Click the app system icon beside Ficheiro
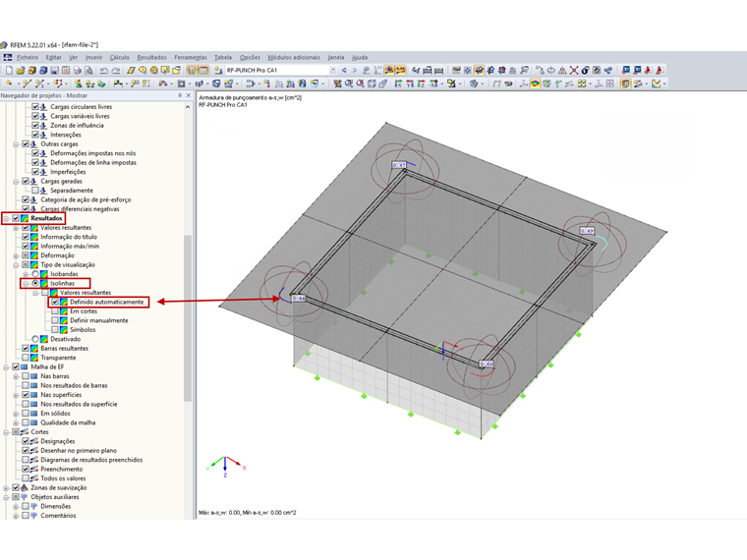 7,57
